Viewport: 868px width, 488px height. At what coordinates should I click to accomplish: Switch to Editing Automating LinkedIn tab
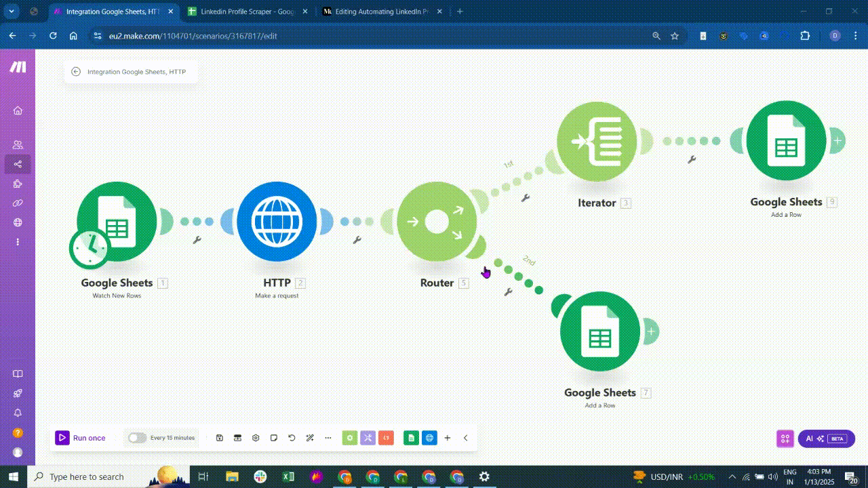coord(381,12)
